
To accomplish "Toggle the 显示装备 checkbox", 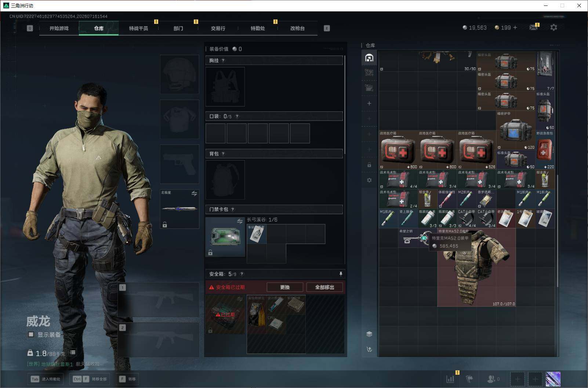I will point(31,334).
